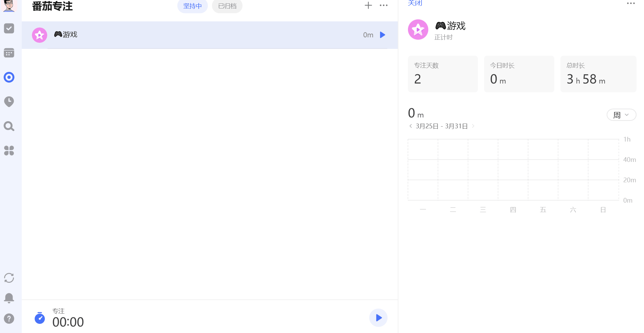644x333 pixels.
Task: Open the Calendar view sidebar icon
Action: [x=9, y=53]
